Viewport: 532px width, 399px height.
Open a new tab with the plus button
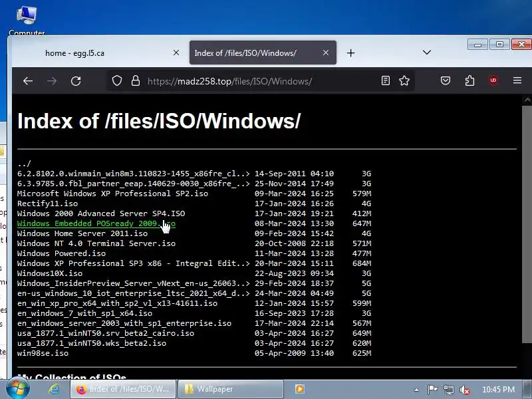click(x=351, y=53)
